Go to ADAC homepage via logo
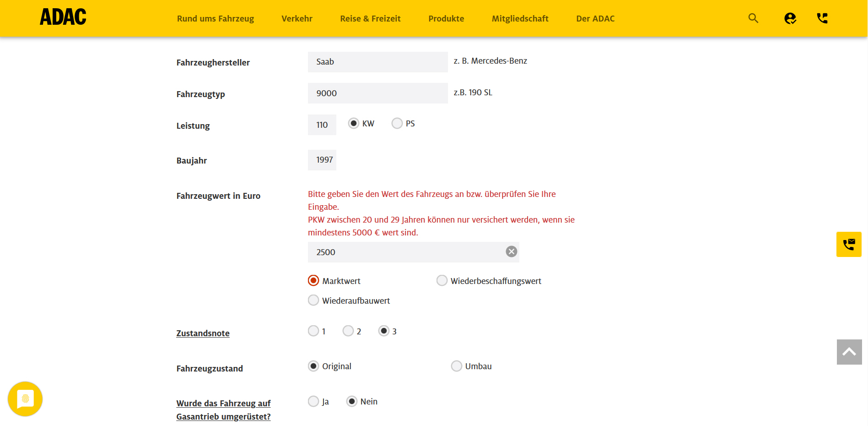Screen dimensions: 868x426 pos(63,17)
